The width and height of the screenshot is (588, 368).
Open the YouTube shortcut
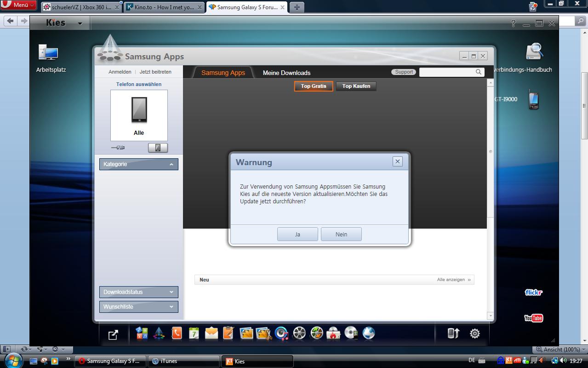pyautogui.click(x=534, y=318)
